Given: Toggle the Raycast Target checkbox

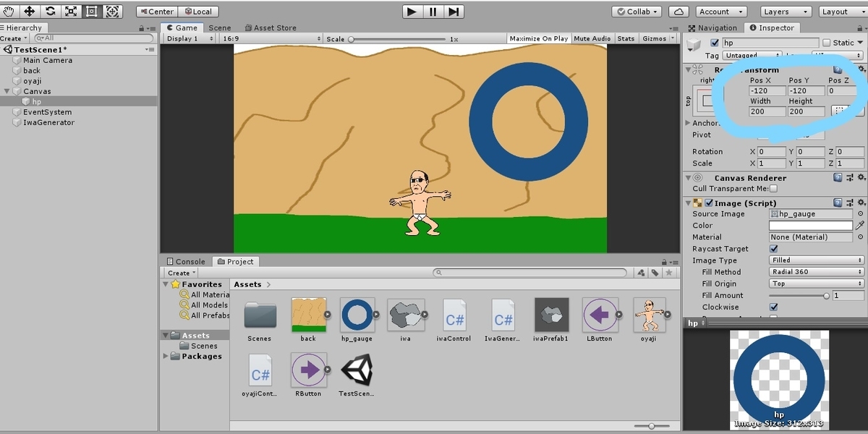Looking at the screenshot, I should point(774,249).
